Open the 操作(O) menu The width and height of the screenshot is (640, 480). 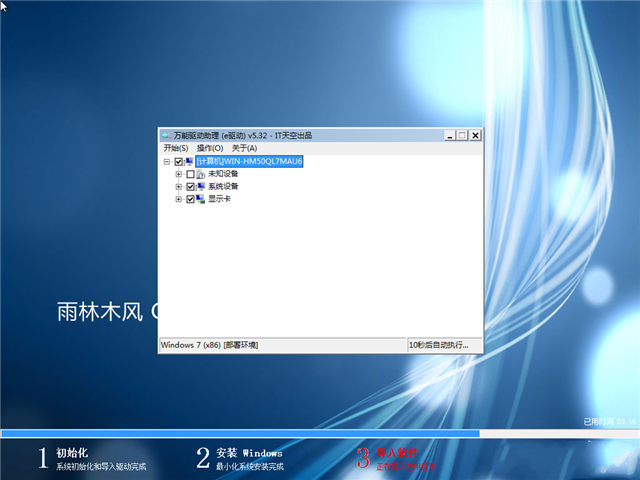[210, 148]
